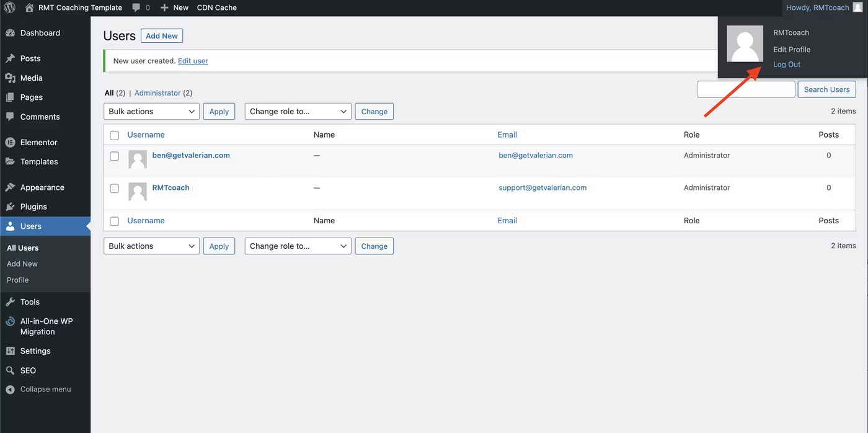The width and height of the screenshot is (868, 433).
Task: Click the Collapse menu arrow icon
Action: click(x=10, y=390)
